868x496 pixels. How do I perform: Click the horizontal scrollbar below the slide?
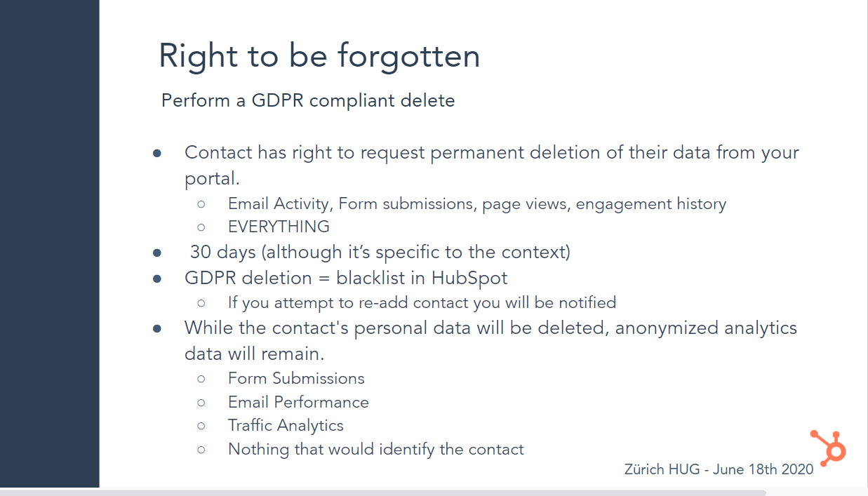(x=382, y=492)
